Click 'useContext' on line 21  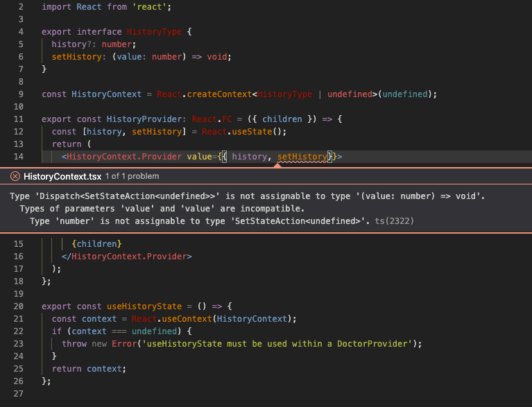tap(187, 319)
